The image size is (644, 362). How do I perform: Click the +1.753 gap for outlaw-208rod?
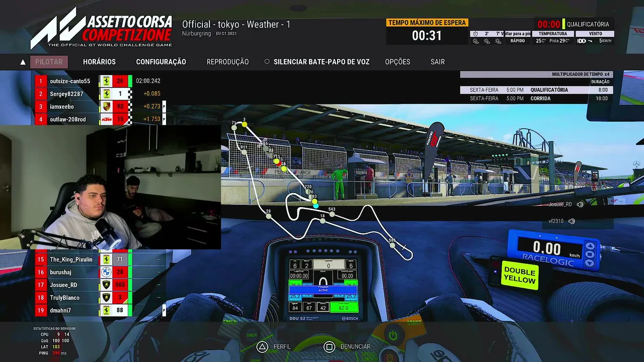(x=152, y=119)
